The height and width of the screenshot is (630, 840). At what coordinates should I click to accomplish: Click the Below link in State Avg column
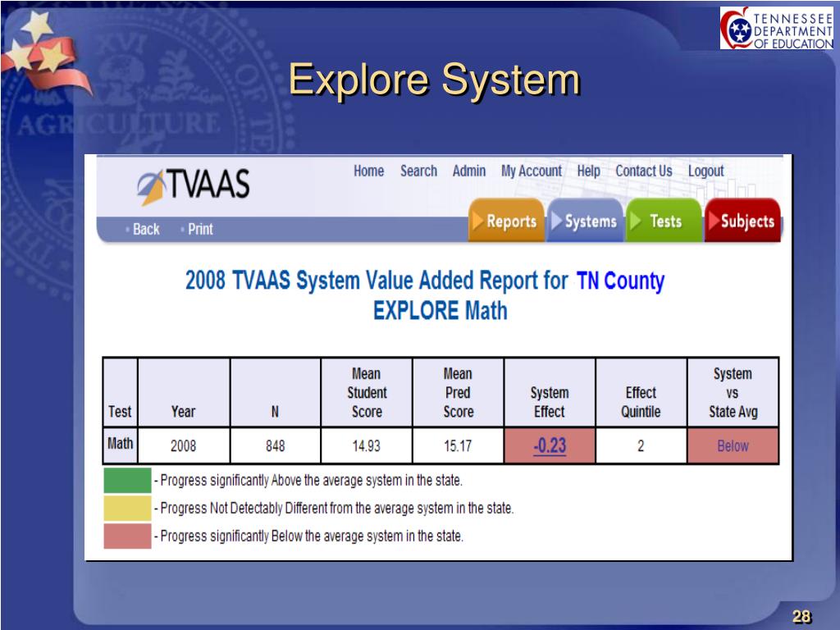click(733, 445)
